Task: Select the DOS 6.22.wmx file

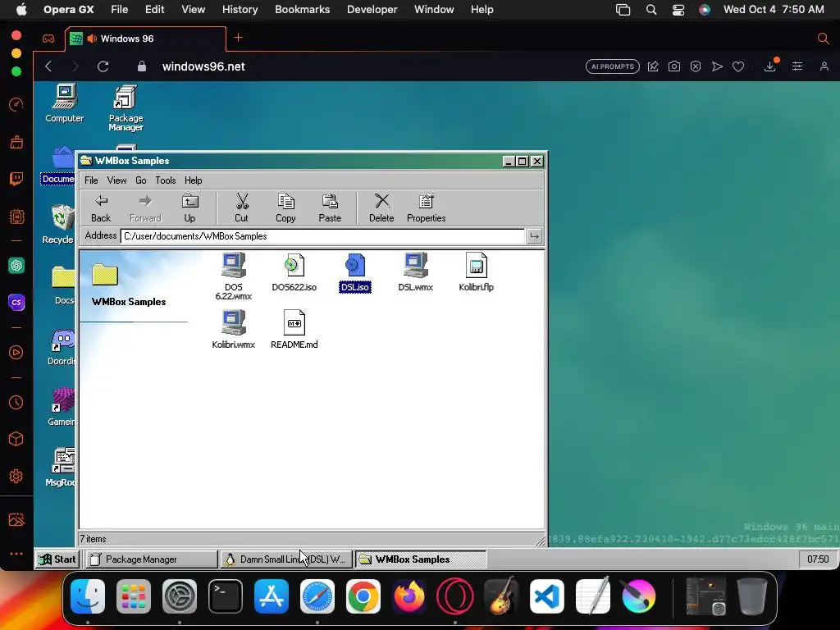Action: pos(233,276)
